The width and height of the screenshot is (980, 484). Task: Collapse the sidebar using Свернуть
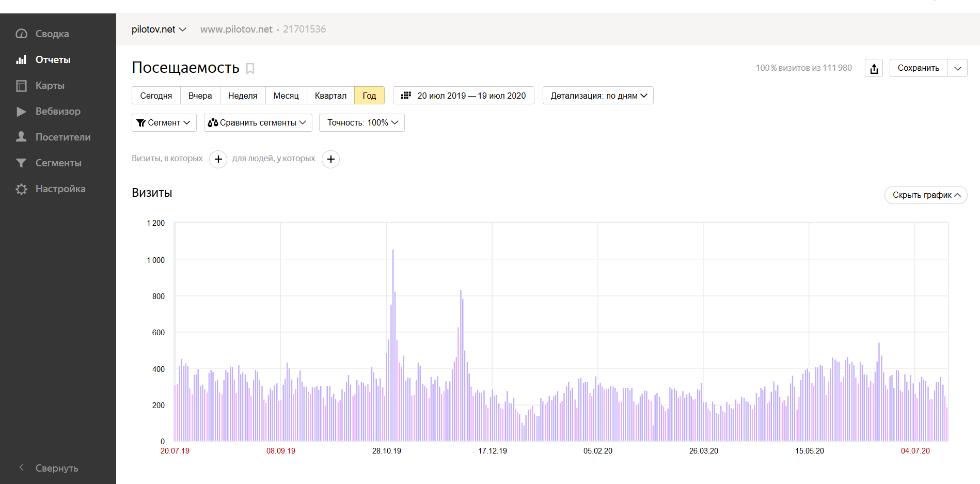[x=56, y=468]
